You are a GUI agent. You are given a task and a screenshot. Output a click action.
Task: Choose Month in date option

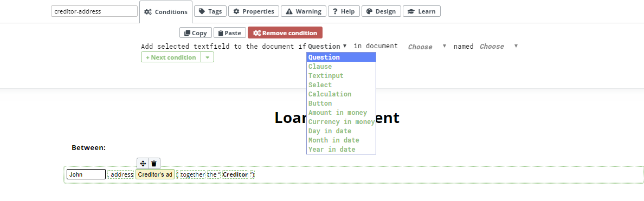342,140
